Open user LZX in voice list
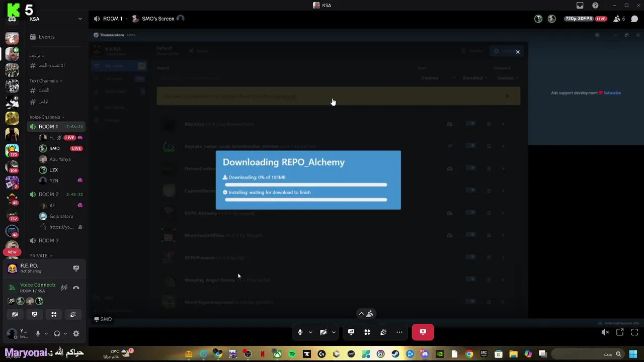Image resolution: width=644 pixels, height=362 pixels. (53, 170)
